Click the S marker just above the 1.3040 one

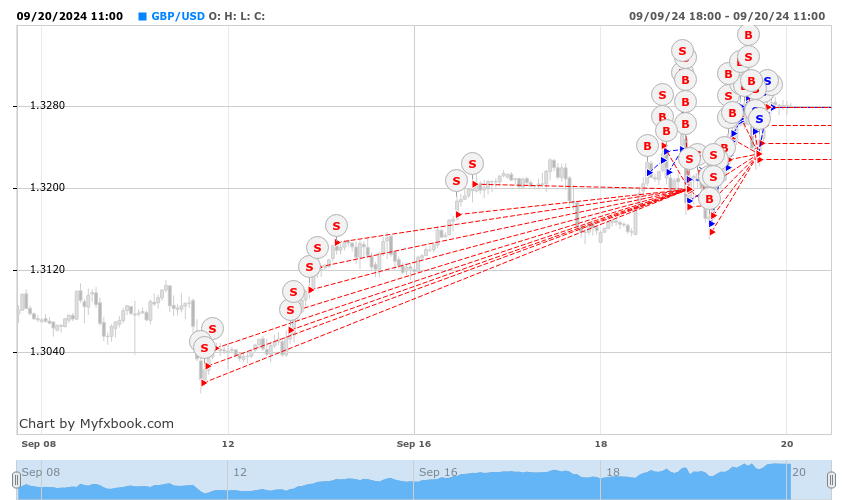[212, 329]
